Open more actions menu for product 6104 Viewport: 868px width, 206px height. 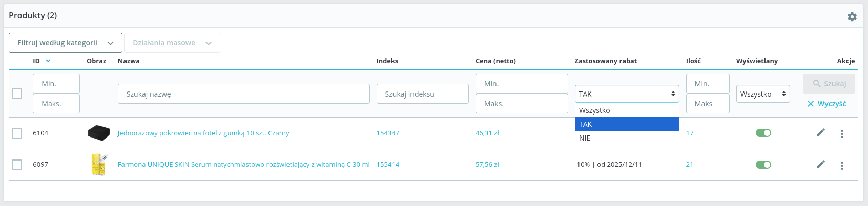click(x=841, y=134)
